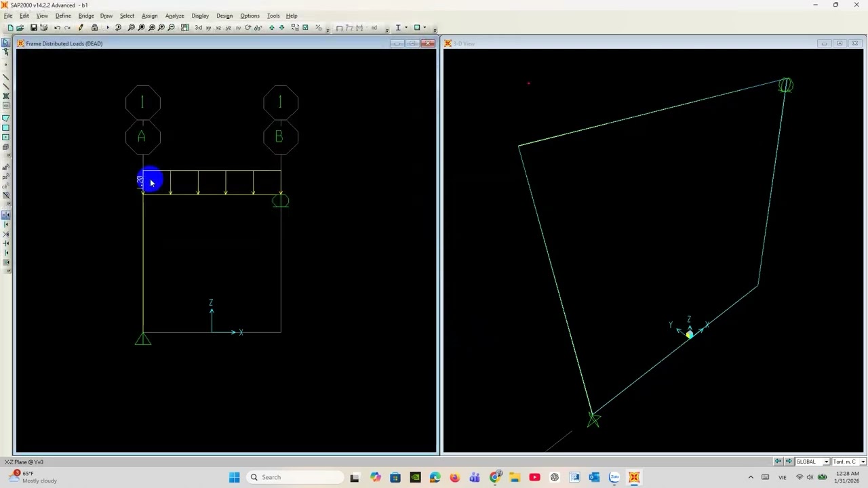Toggle snap to points and grid intersections
The height and width of the screenshot is (488, 868).
(6, 216)
